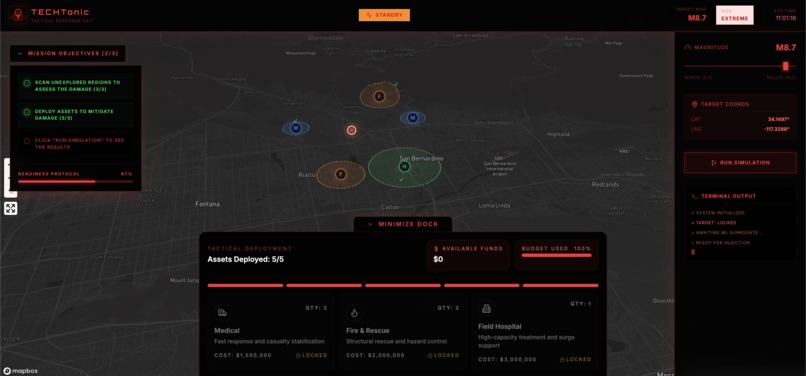Click the left Medical M map marker
Screen dimensions: 806x376
pyautogui.click(x=296, y=128)
